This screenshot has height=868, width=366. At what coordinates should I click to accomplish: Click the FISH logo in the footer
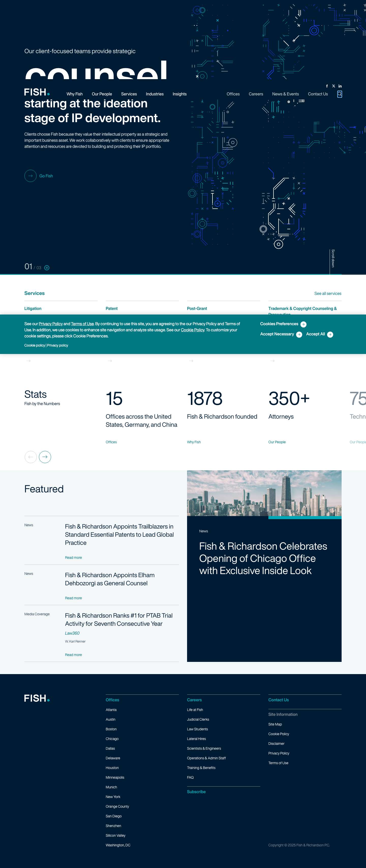tap(37, 698)
